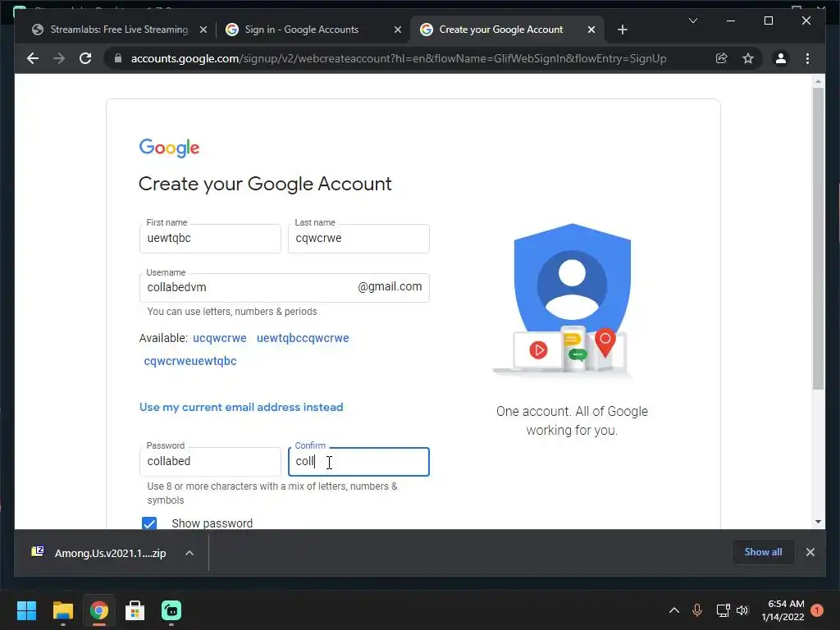Choose suggested username ucqwcrwe

click(x=220, y=338)
